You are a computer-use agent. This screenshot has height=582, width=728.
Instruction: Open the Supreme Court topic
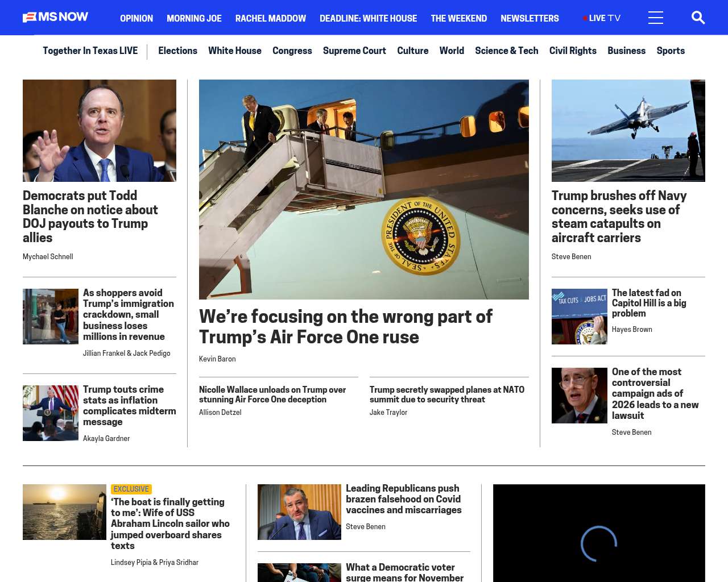[354, 51]
